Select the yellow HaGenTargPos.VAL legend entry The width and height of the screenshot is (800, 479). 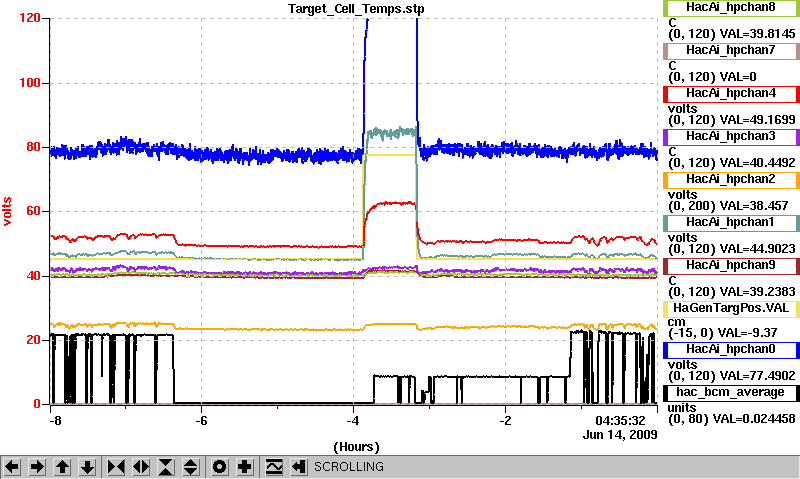[x=731, y=309]
